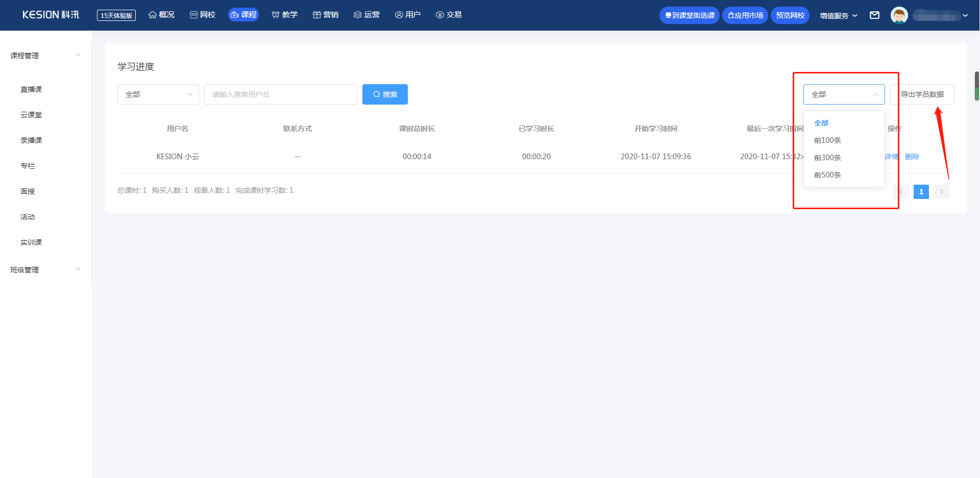Click the username search input field
The width and height of the screenshot is (980, 478).
click(280, 94)
